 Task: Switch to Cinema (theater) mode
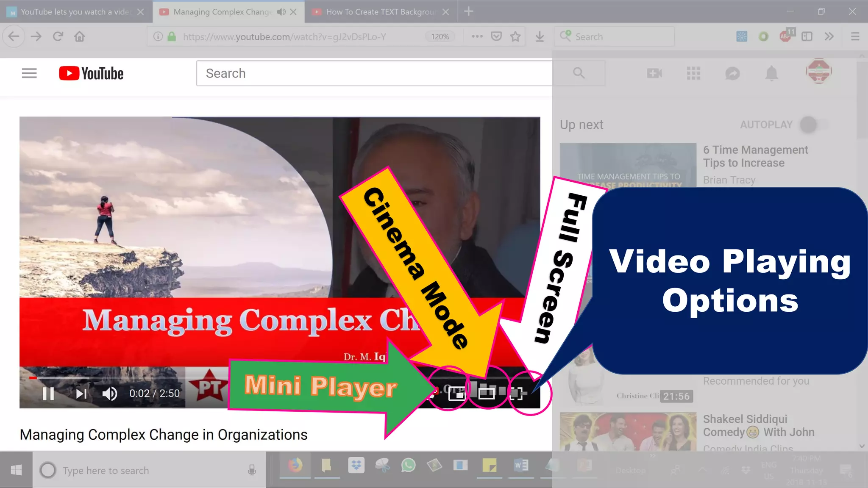[x=487, y=394]
